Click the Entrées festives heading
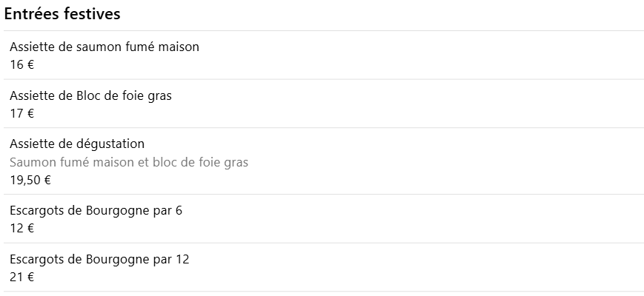644x296 pixels. click(62, 14)
